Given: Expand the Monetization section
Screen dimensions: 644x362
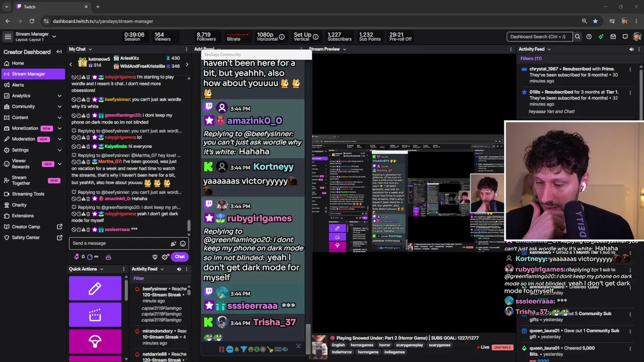Looking at the screenshot, I should click(x=59, y=128).
